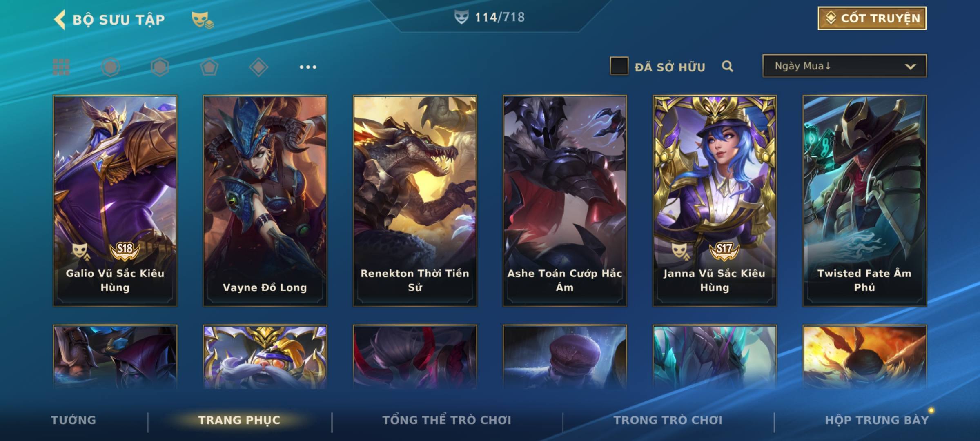Open the Vayne Đồ Long skin card
The image size is (980, 441).
265,201
